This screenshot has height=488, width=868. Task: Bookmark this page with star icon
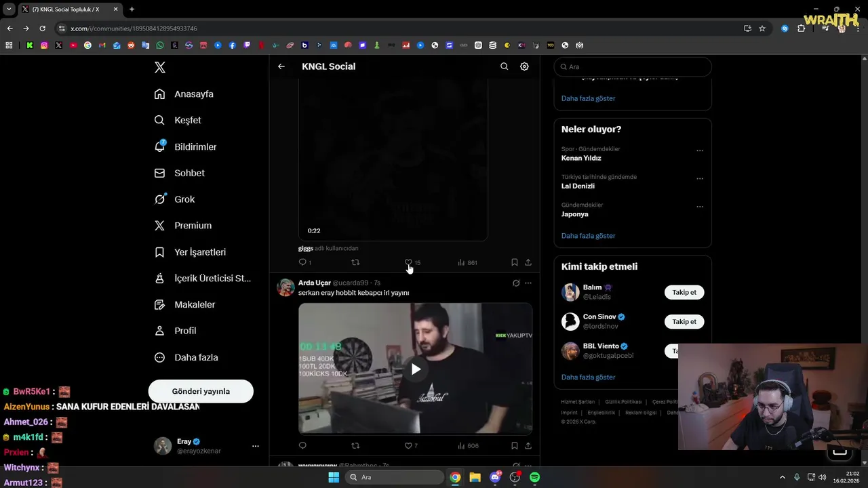click(x=762, y=28)
